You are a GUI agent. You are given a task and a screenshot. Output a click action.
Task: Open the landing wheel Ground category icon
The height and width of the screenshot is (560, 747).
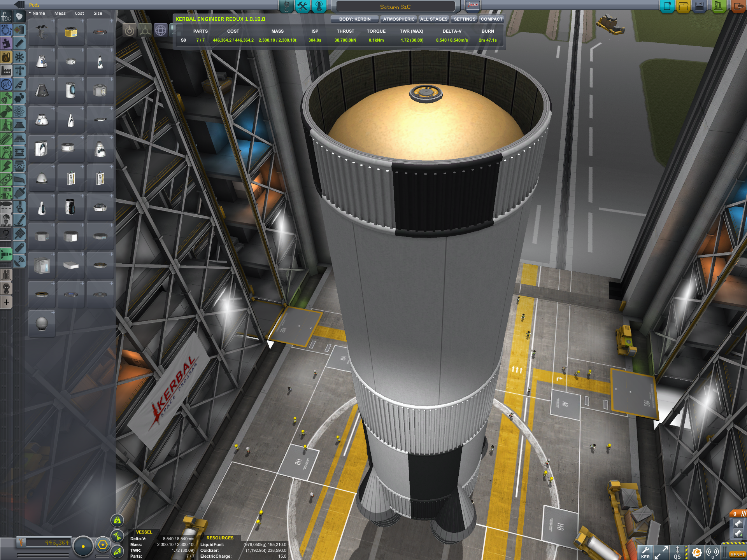(x=19, y=207)
